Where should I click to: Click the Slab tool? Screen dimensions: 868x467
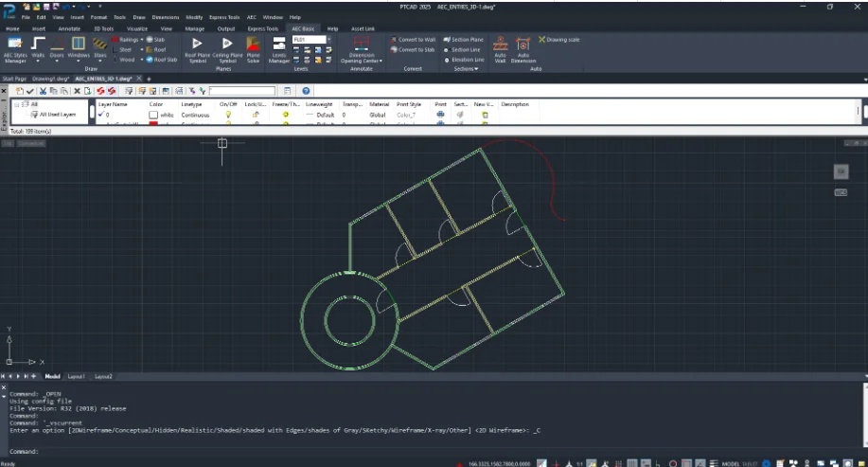tap(155, 40)
